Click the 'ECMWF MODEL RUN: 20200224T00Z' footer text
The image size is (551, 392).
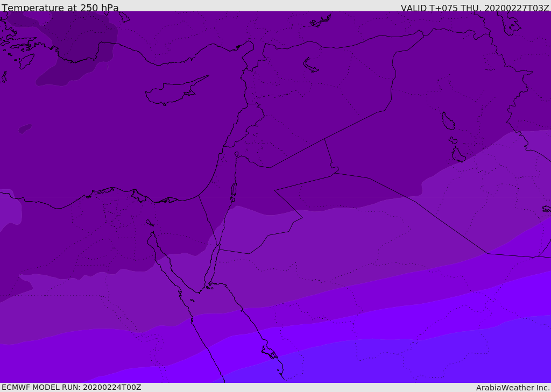coord(72,387)
